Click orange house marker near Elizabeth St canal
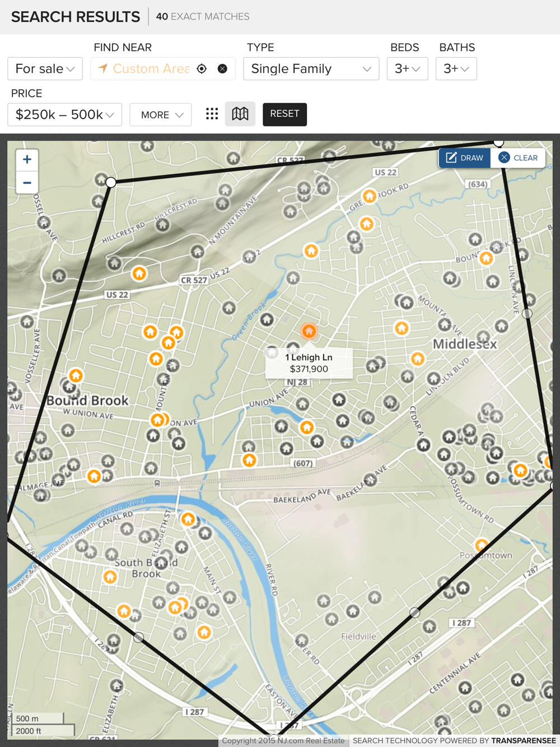 click(x=188, y=519)
